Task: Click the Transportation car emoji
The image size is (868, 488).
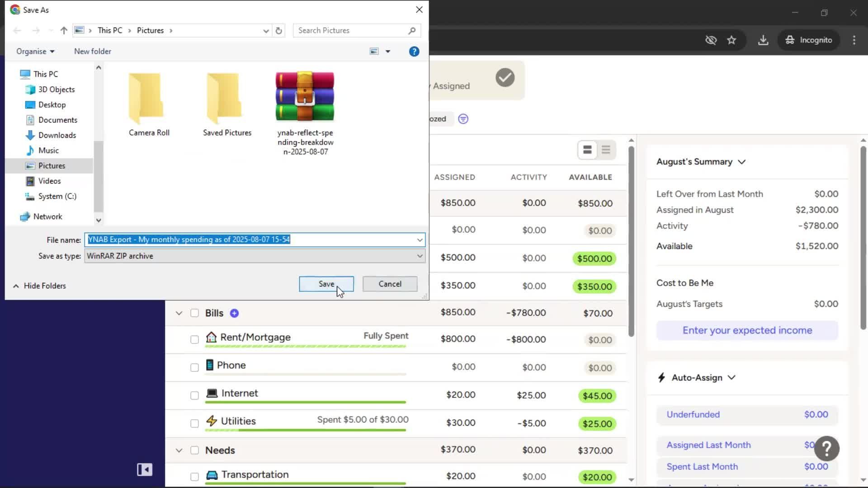Action: [x=212, y=475]
